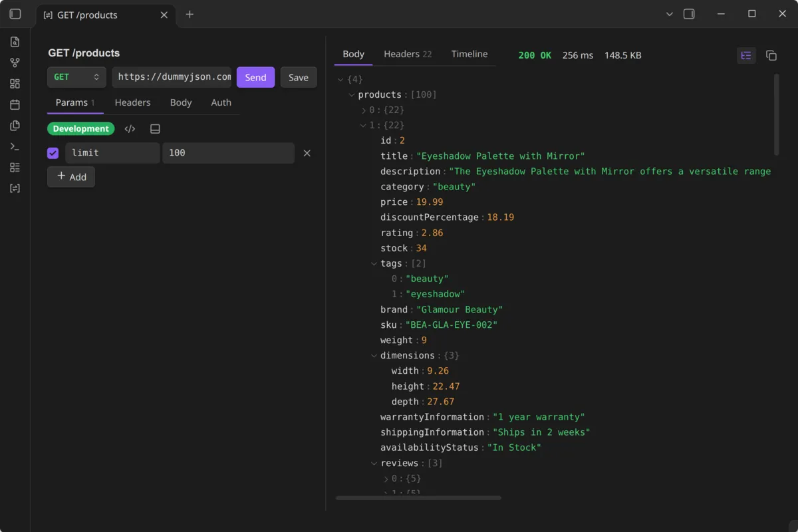Click the 148.5 KB response size
The width and height of the screenshot is (798, 532).
pyautogui.click(x=623, y=56)
